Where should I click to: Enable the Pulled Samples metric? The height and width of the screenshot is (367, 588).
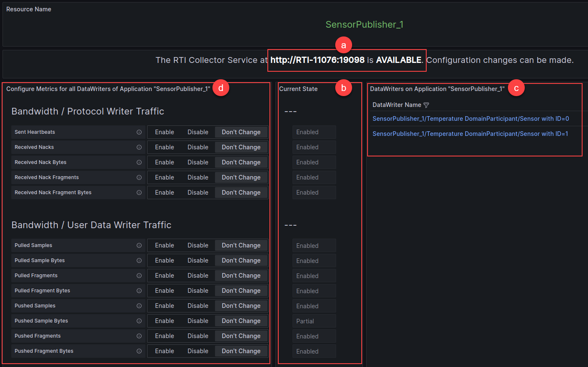tap(164, 245)
